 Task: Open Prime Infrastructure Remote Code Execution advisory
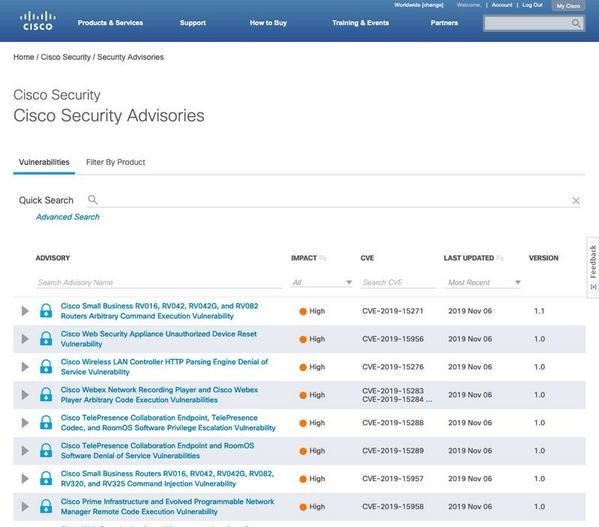click(167, 506)
